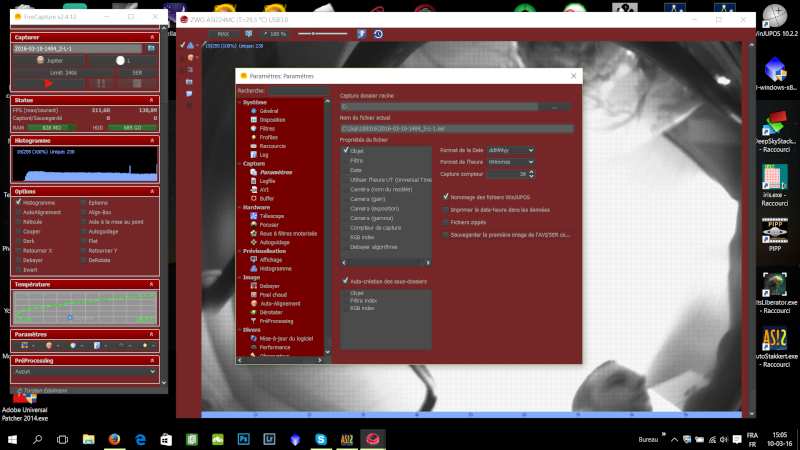Select Raccourcis in settings tree
This screenshot has height=450, width=800.
pos(272,146)
